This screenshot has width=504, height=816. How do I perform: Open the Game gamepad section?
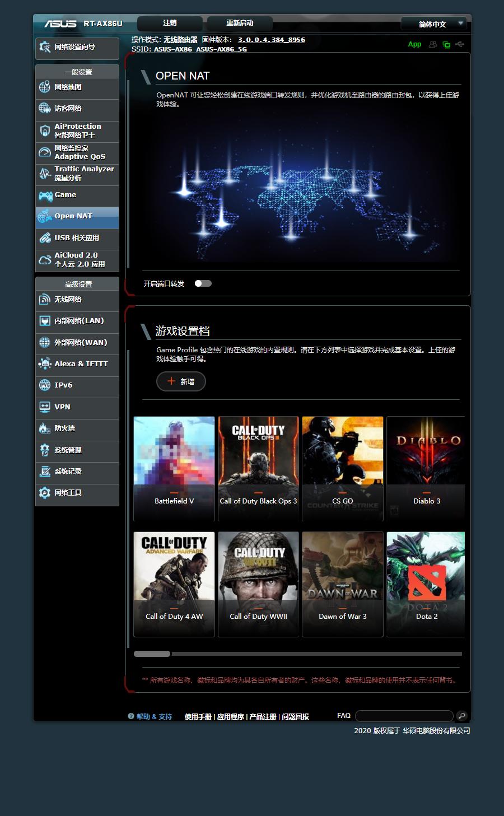(77, 195)
